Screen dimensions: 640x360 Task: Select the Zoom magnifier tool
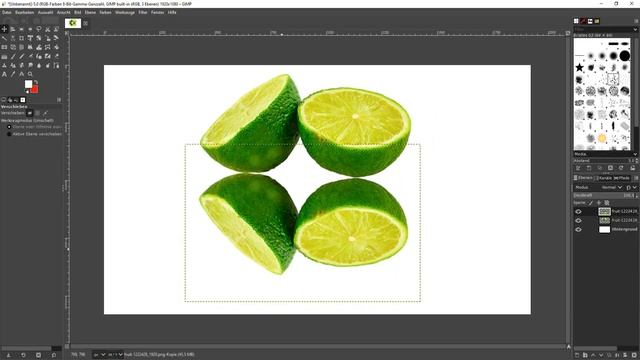tap(30, 74)
